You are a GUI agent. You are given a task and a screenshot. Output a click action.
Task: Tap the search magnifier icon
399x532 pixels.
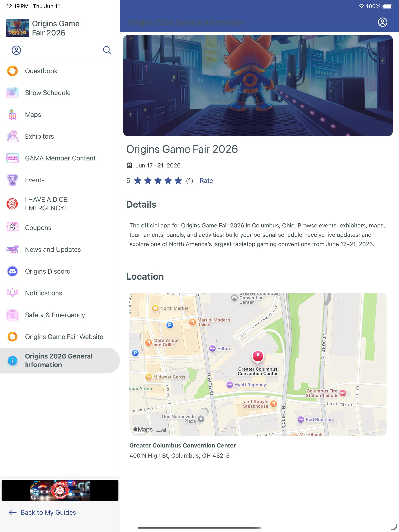[x=107, y=50]
